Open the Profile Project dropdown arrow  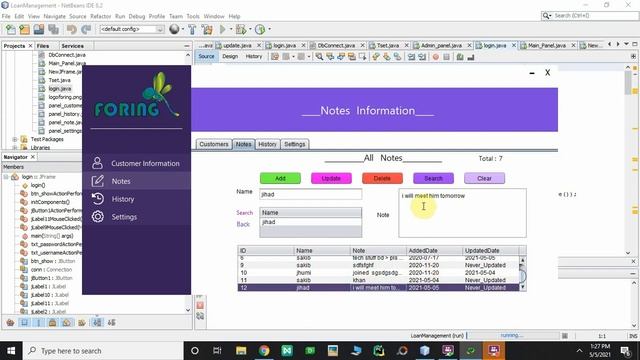269,29
